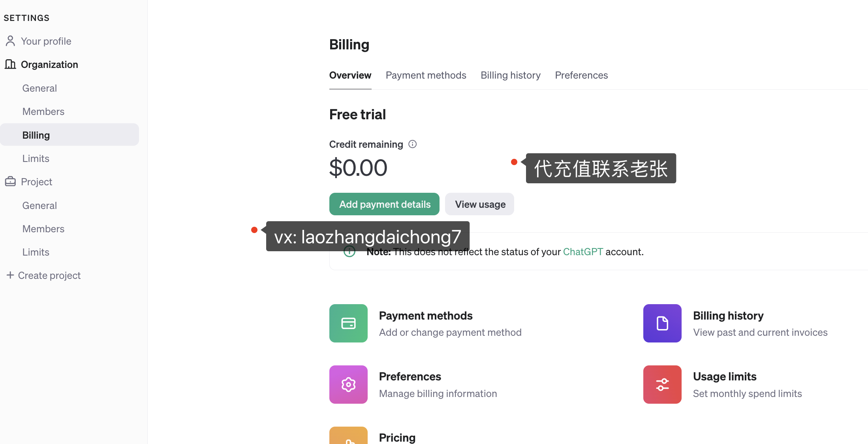This screenshot has width=868, height=444.
Task: Follow the ChatGPT link in the note
Action: 583,252
